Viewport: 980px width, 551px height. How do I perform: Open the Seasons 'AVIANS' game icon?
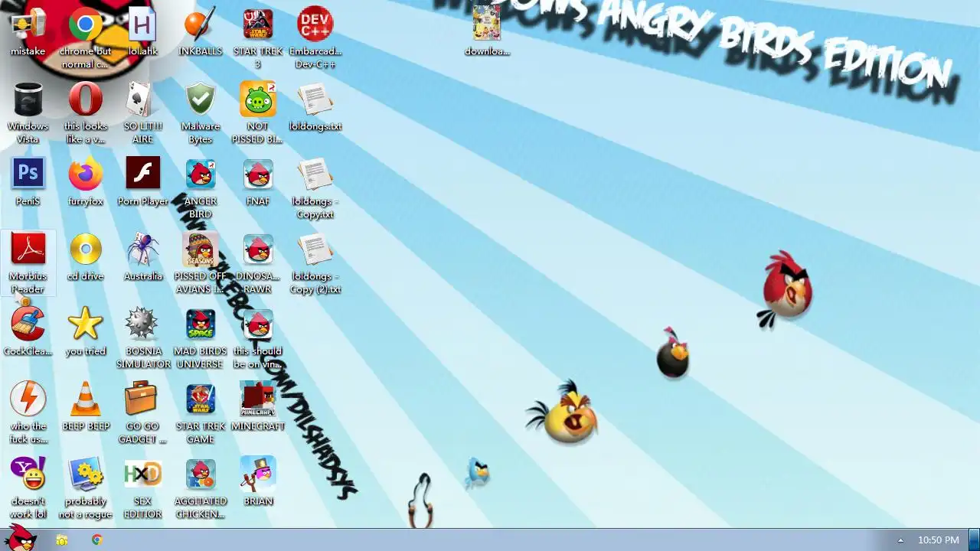pos(201,263)
